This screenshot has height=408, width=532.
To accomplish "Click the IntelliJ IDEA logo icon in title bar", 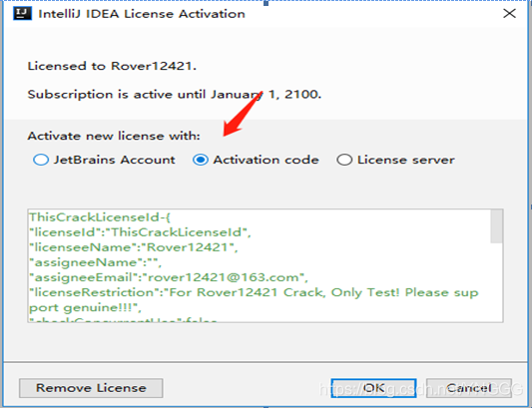I will [22, 14].
